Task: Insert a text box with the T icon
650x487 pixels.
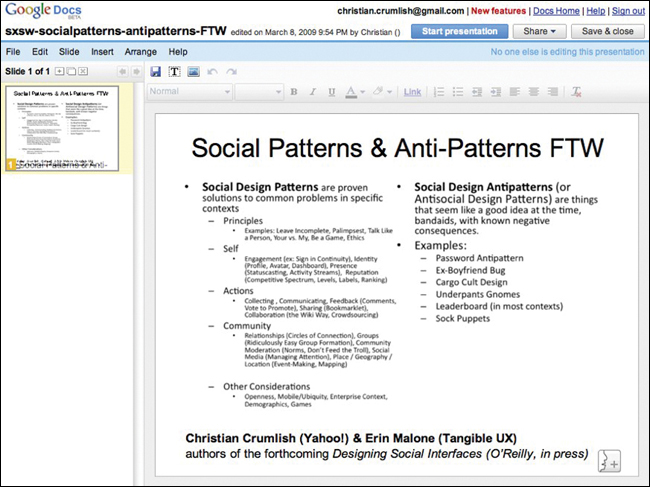Action: coord(174,72)
